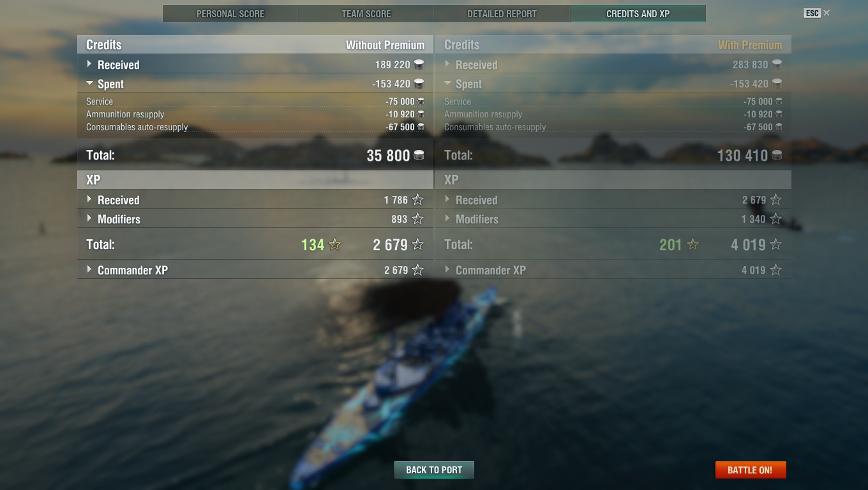
Task: Switch to the Personal Score tab
Action: click(230, 13)
